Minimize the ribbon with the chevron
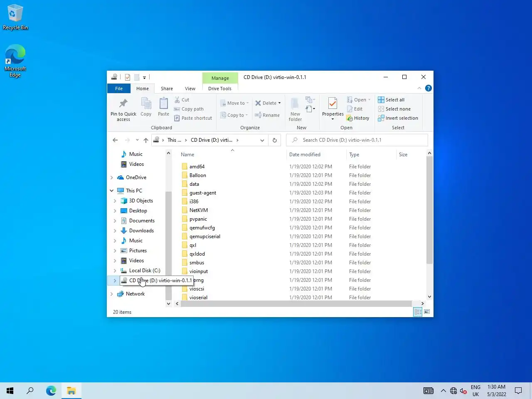 (419, 88)
